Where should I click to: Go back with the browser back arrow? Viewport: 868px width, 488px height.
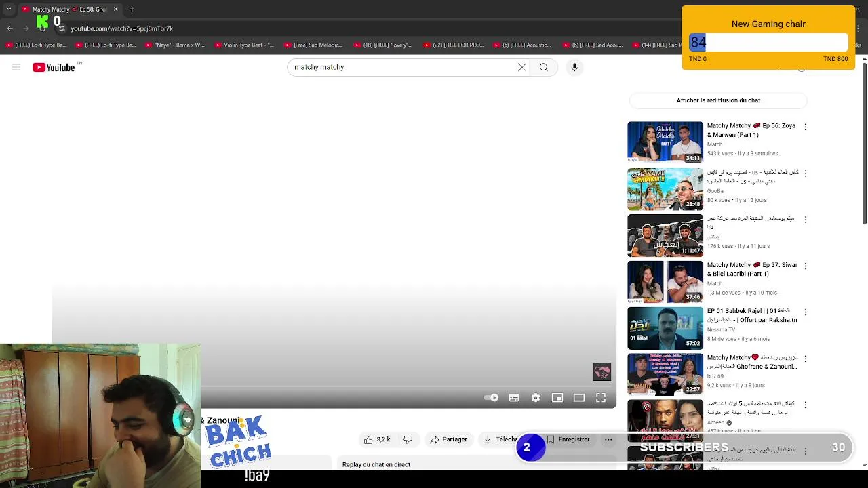[x=10, y=28]
